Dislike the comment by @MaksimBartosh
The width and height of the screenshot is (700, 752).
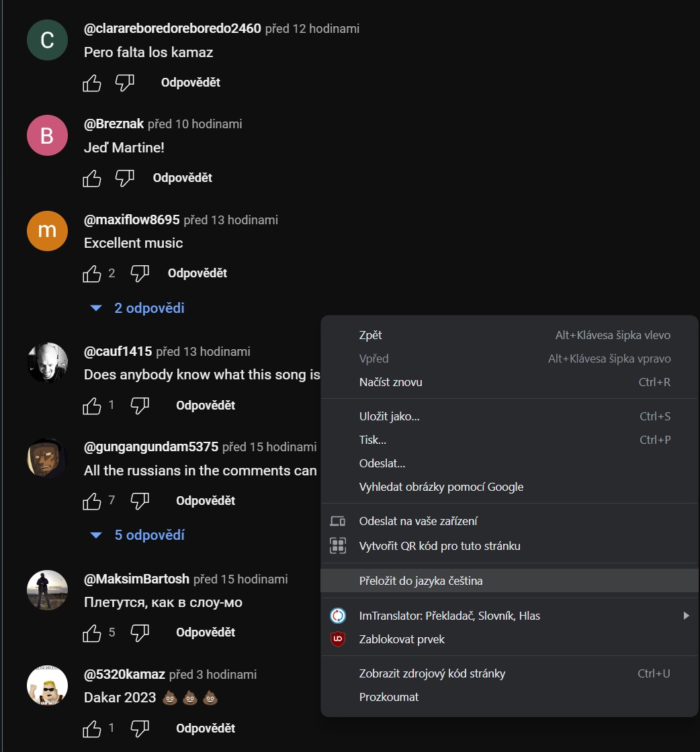click(x=140, y=632)
